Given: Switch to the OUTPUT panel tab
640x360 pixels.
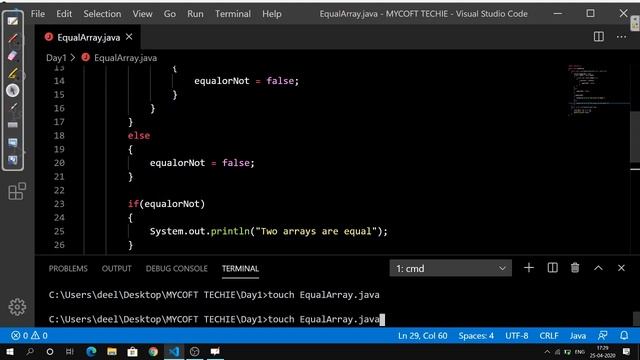Looking at the screenshot, I should [x=116, y=269].
